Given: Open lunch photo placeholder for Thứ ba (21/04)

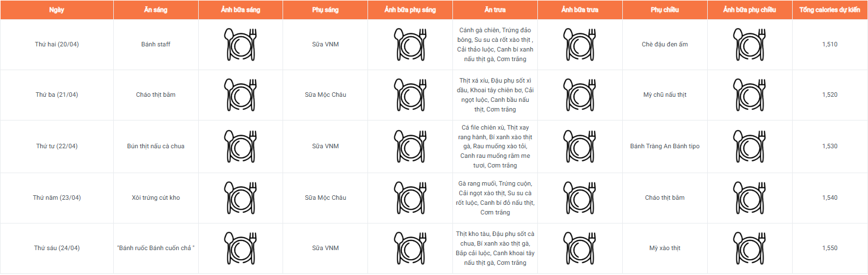Looking at the screenshot, I should pos(580,94).
